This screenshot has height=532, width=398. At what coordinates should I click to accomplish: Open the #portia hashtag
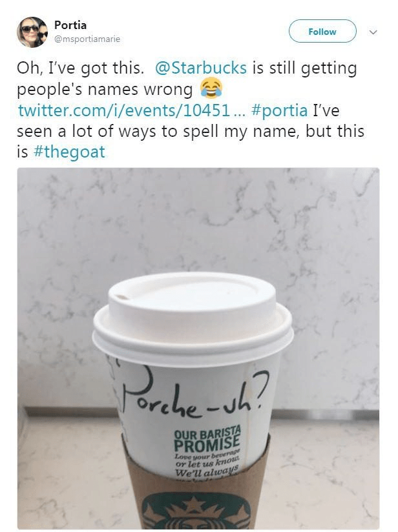pyautogui.click(x=280, y=110)
